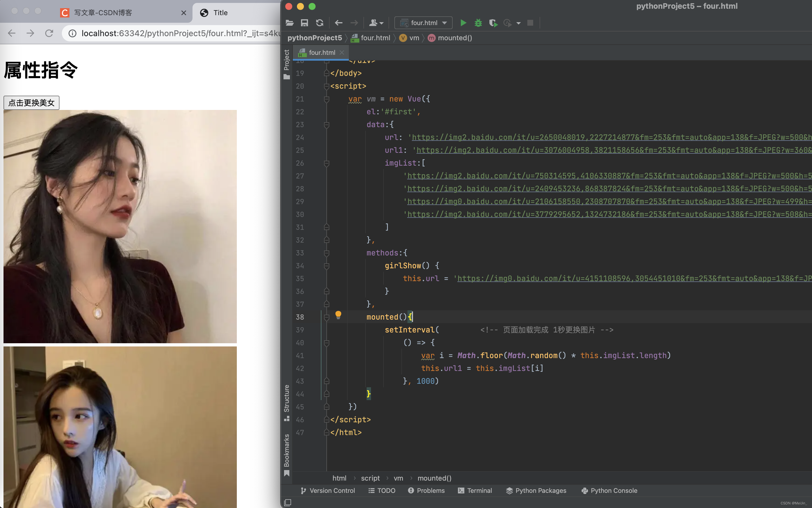Select vm in top navigation breadcrumb
Viewport: 812px width, 508px height.
pos(409,38)
